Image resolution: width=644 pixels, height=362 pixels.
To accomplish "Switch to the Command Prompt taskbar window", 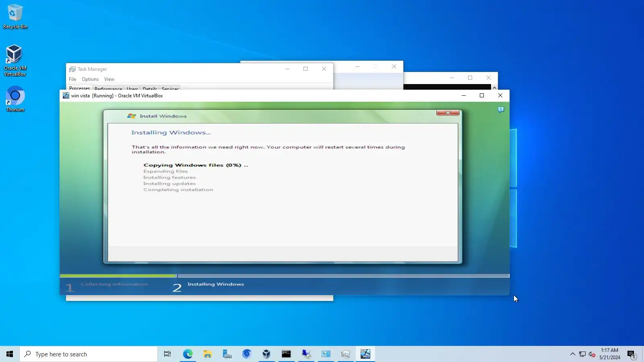I will [286, 354].
